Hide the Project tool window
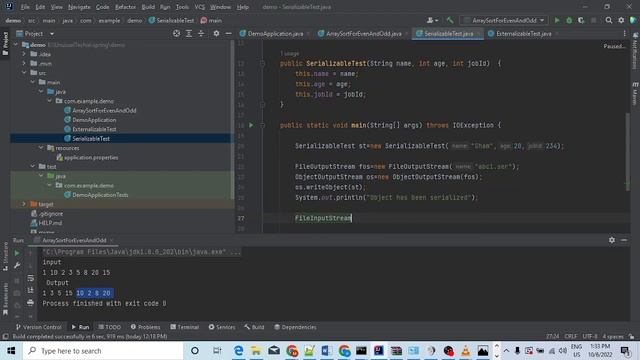The width and height of the screenshot is (640, 360). point(229,33)
